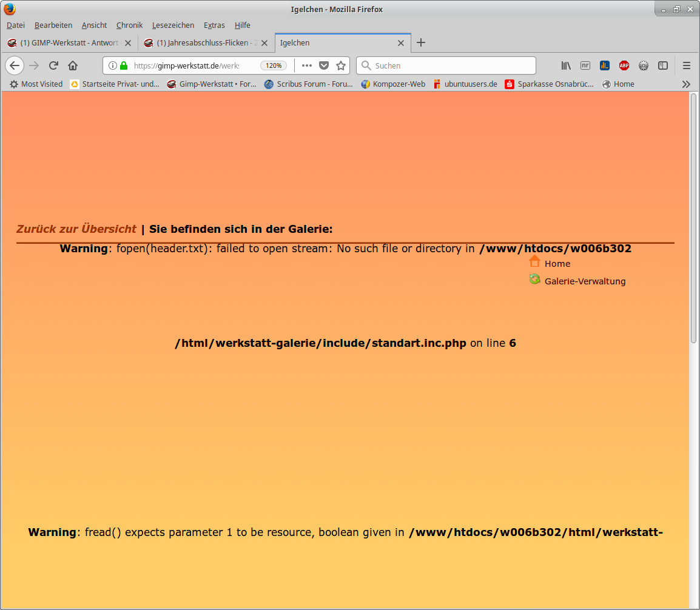The height and width of the screenshot is (610, 700).
Task: Bookmark this page with the star
Action: 341,65
